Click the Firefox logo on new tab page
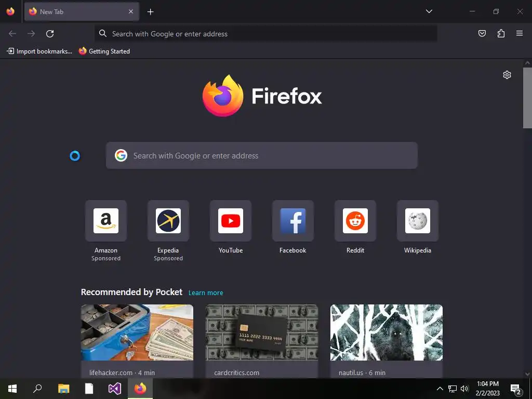Screen dimensions: 532x399 point(262,96)
